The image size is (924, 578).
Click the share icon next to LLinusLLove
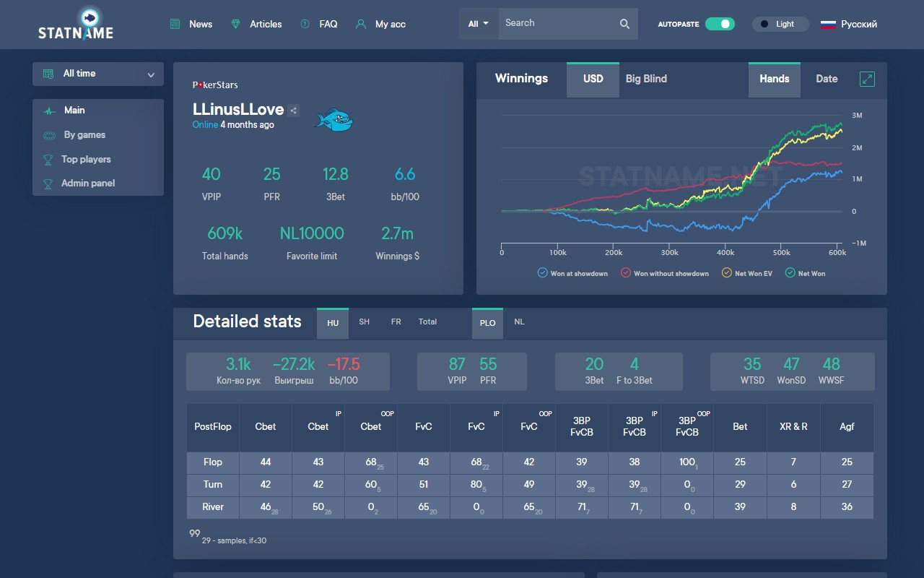click(293, 111)
